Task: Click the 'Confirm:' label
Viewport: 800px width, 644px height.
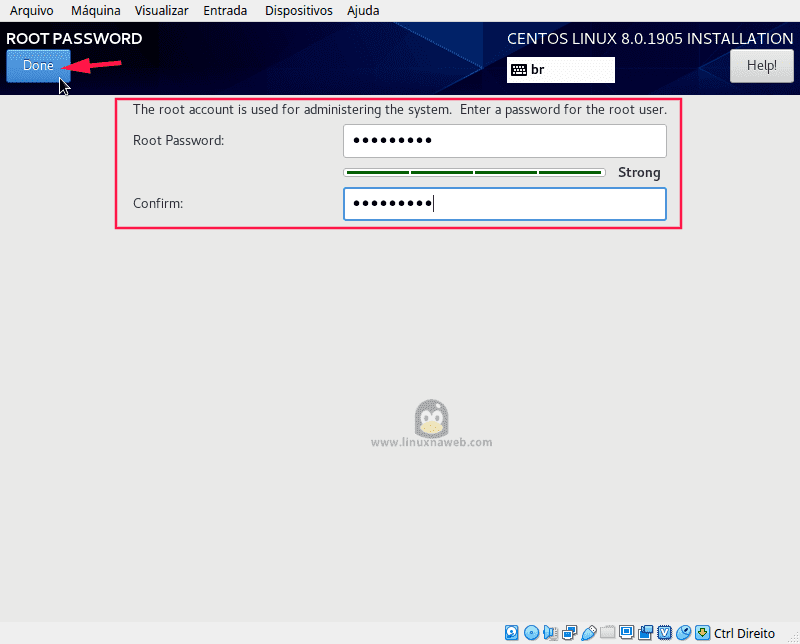Action: click(158, 204)
